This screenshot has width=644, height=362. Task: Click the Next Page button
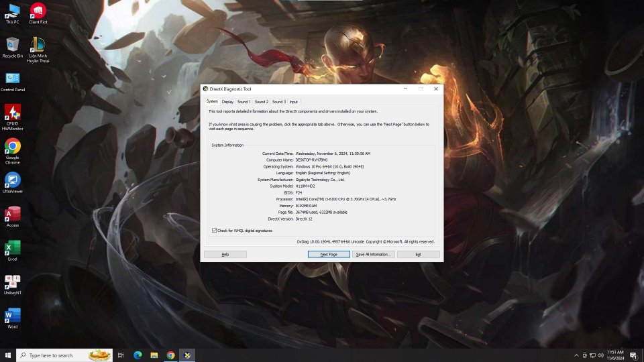pyautogui.click(x=329, y=255)
